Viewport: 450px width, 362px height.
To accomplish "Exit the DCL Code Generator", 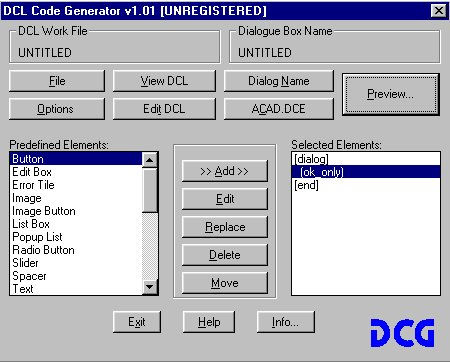I will [137, 322].
